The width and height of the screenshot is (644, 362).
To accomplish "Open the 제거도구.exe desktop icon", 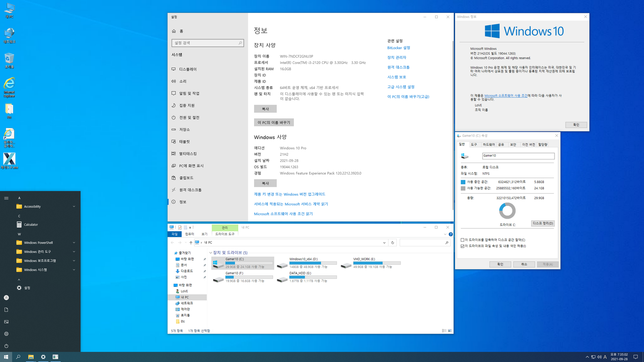I will (9, 161).
